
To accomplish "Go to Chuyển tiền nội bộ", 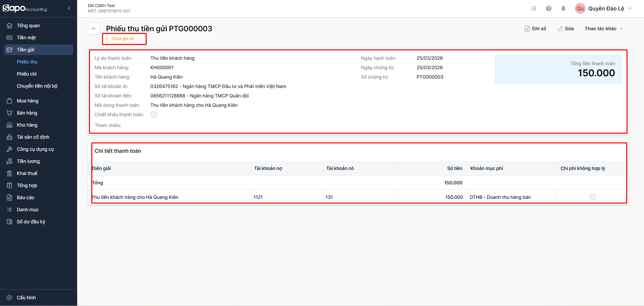I will (x=37, y=86).
